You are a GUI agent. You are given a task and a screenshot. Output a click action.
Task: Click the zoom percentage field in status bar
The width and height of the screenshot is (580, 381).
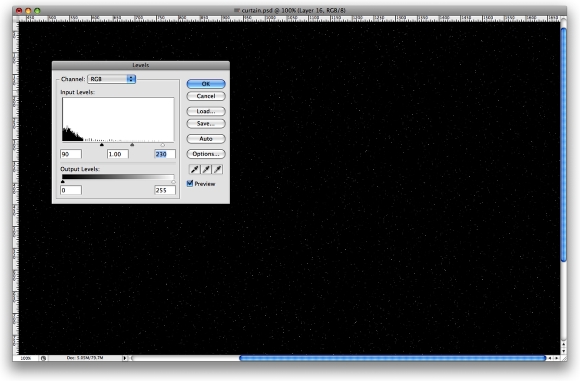pos(26,358)
